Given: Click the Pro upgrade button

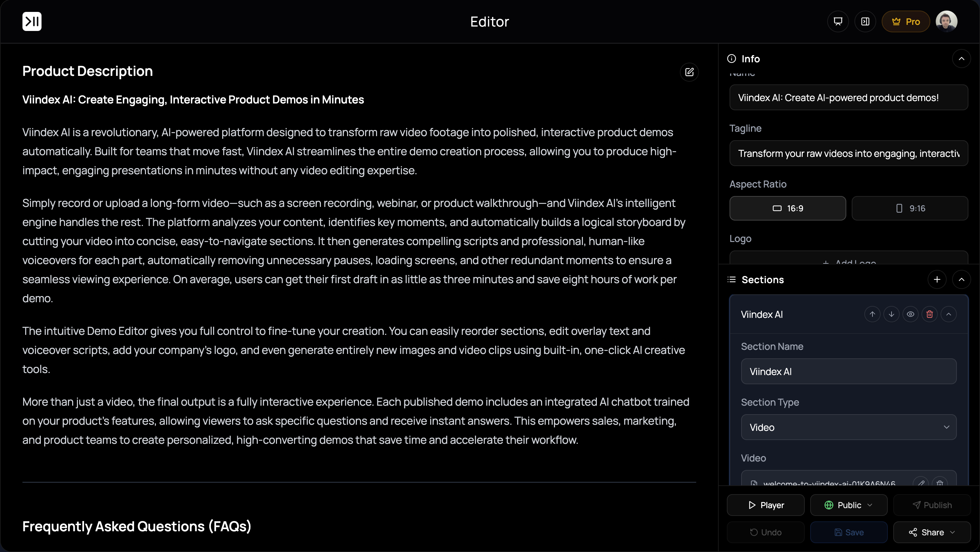Looking at the screenshot, I should pyautogui.click(x=905, y=22).
